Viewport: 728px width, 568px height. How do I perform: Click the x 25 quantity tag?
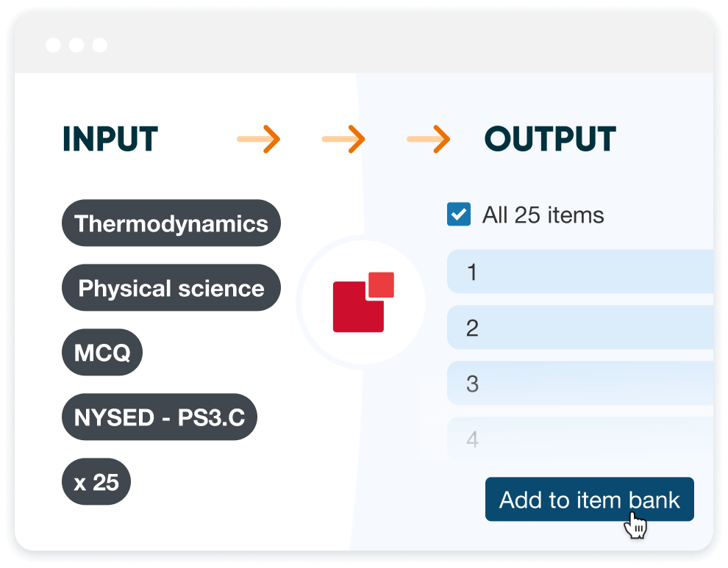(96, 482)
